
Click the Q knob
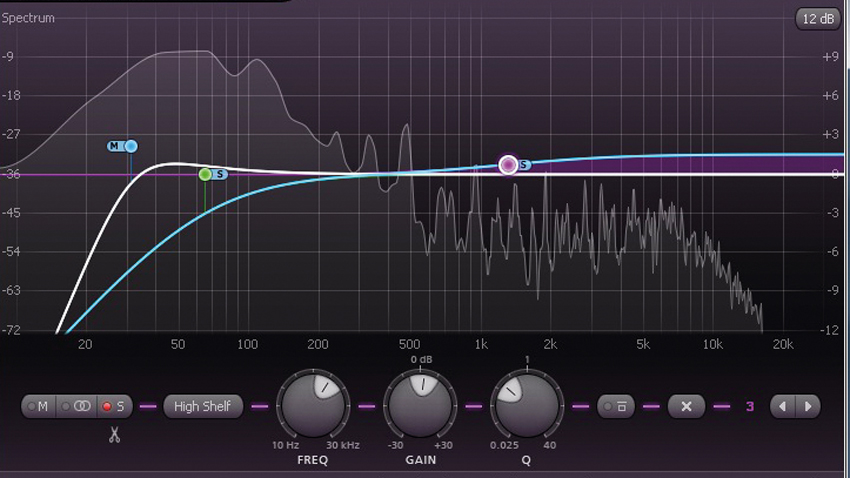coord(526,405)
